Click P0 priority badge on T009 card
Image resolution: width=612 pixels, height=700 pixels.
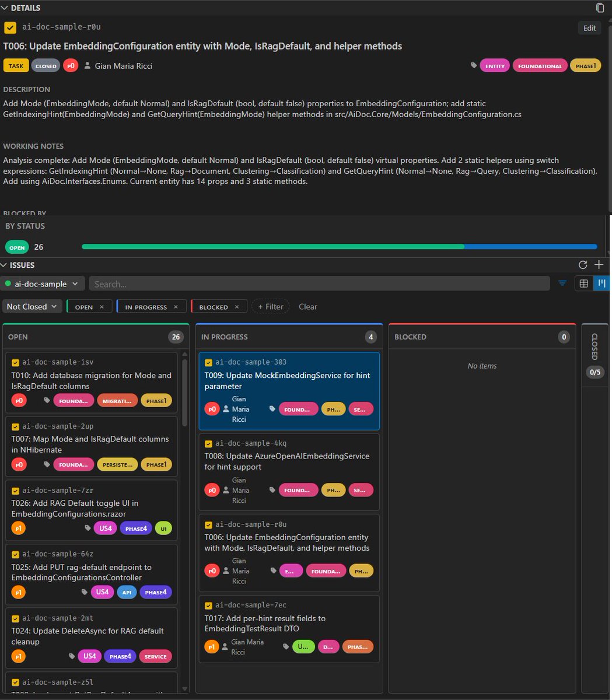click(212, 409)
